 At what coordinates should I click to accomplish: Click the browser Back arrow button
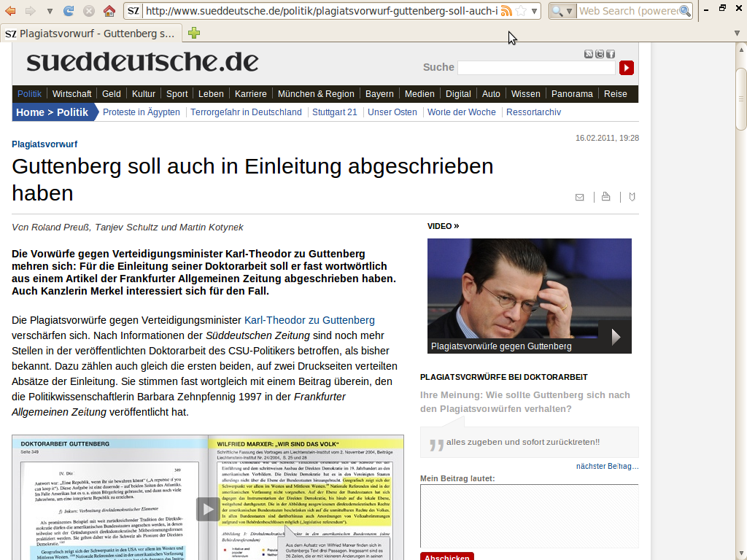[x=10, y=10]
